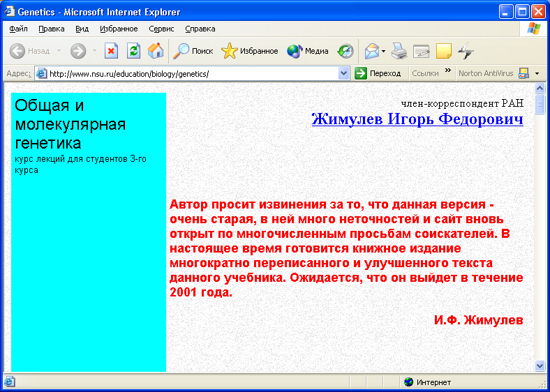
Task: Click the IE icon in title bar
Action: [x=10, y=12]
